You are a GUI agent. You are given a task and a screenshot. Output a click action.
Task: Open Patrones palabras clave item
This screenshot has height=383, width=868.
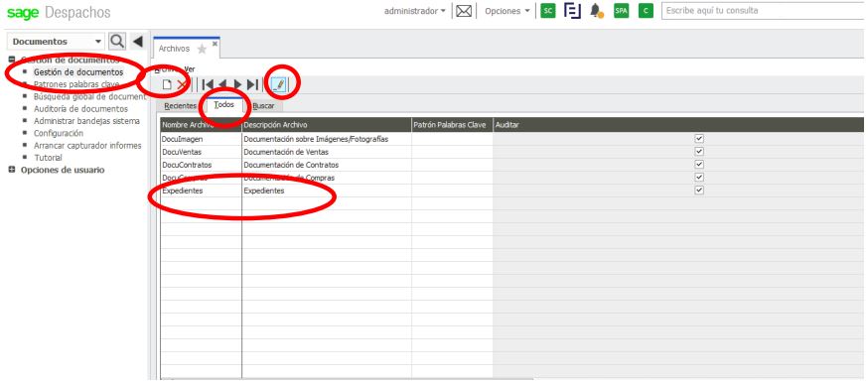coord(76,84)
